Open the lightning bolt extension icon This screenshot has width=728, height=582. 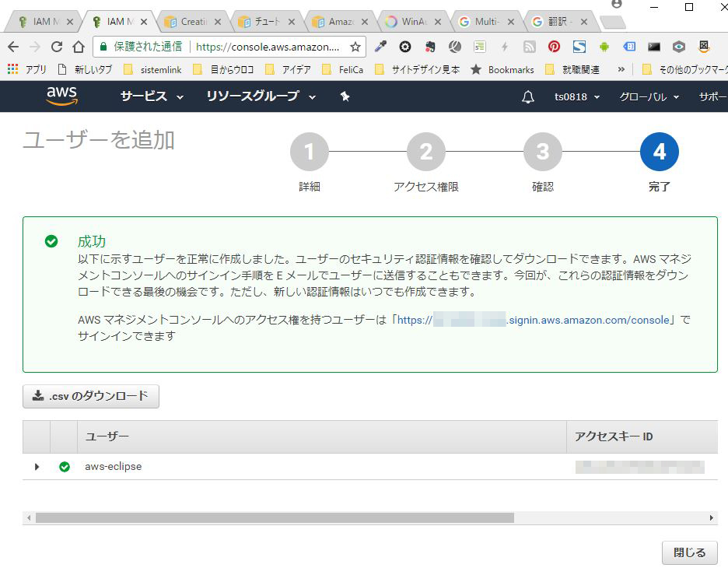click(505, 47)
